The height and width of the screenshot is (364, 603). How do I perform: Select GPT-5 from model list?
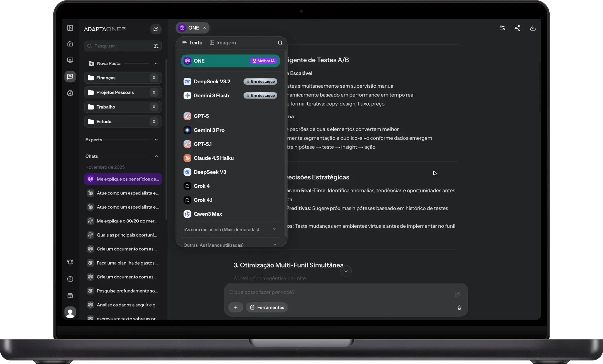tap(201, 116)
